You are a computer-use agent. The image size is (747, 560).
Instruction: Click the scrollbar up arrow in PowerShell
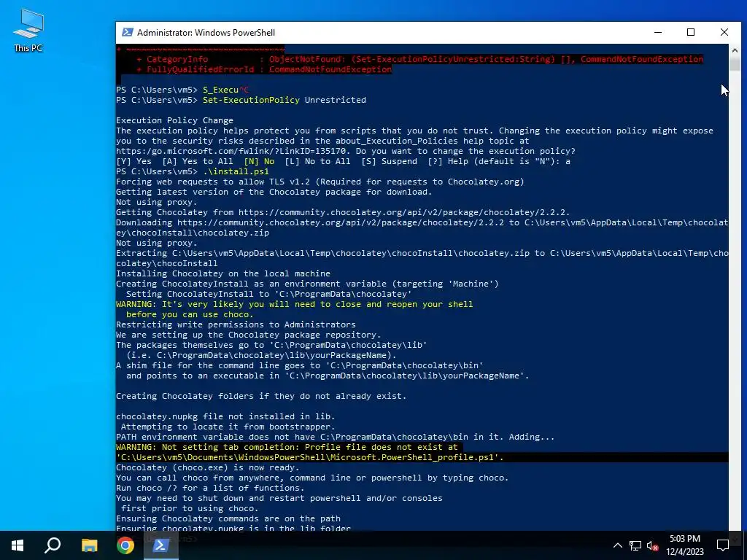tap(735, 50)
